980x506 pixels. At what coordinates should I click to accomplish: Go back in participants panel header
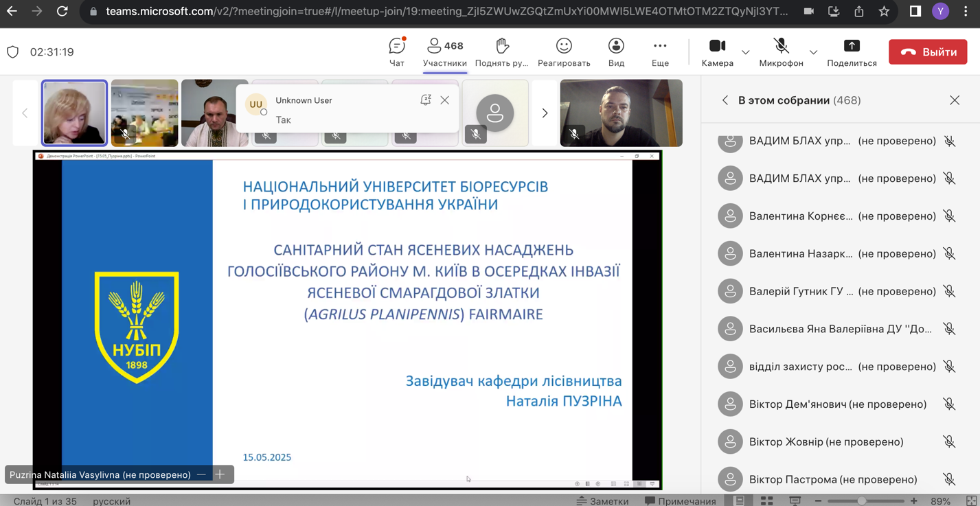725,100
